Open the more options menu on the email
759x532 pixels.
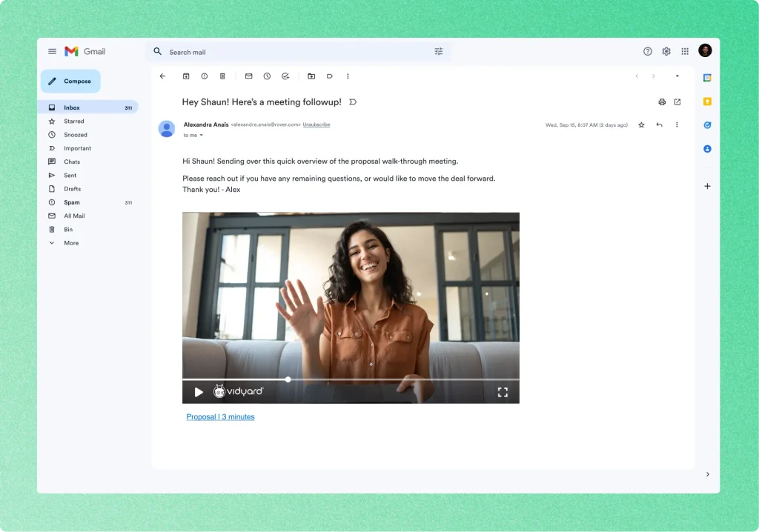click(x=677, y=125)
